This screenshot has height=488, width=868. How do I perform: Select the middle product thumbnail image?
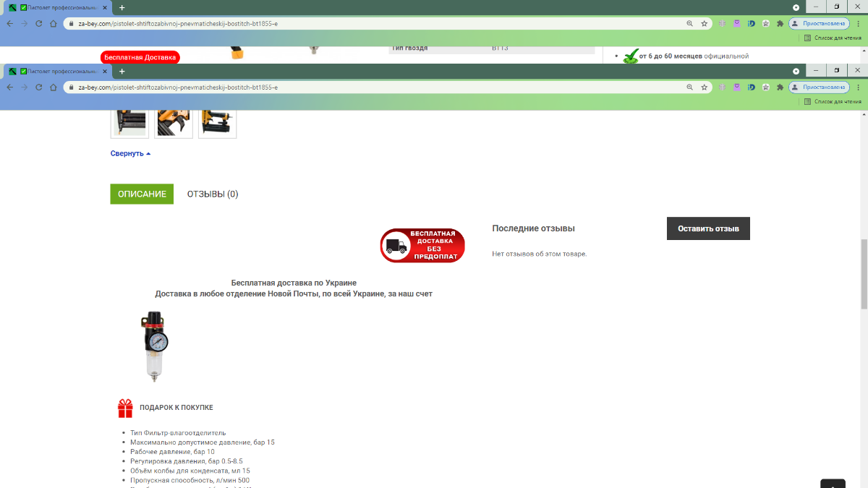point(174,123)
